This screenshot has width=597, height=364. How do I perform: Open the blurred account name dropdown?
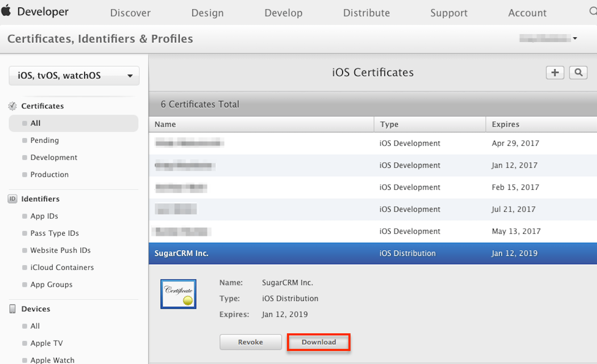(548, 38)
